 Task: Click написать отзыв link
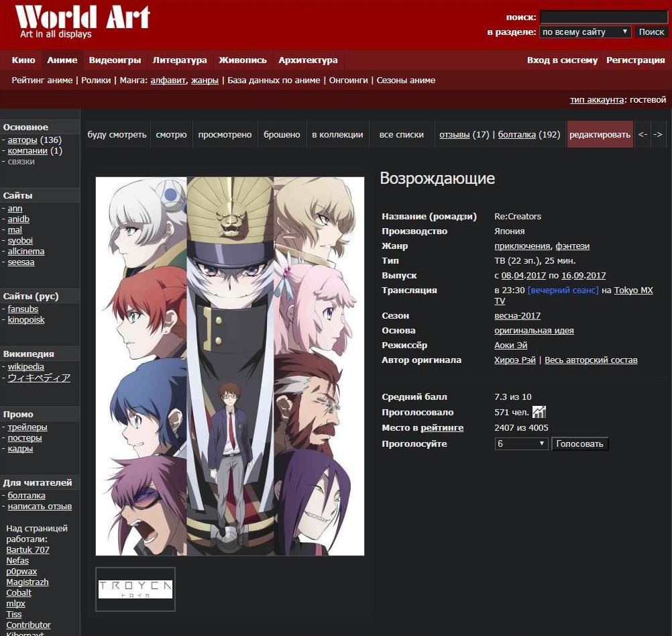40,506
